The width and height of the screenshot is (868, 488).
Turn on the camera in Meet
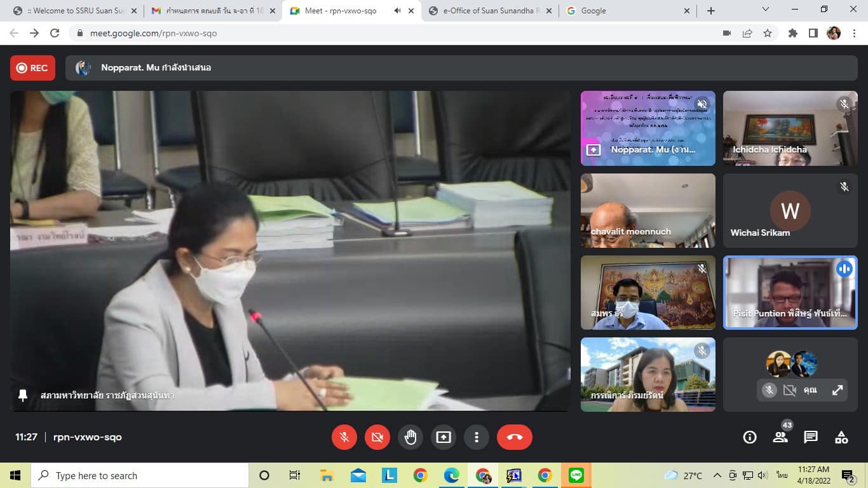[x=377, y=437]
